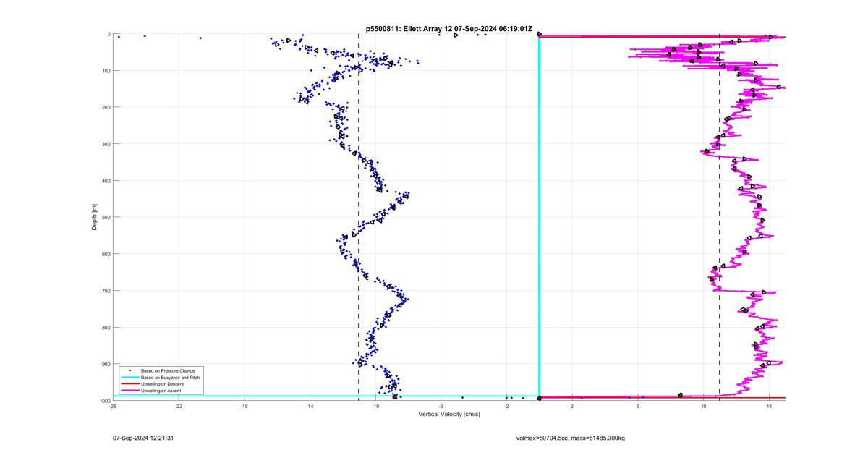Select the "Vertical Velocity [cm/s]" x-axis label
Image resolution: width=868 pixels, height=450 pixels.
(449, 414)
